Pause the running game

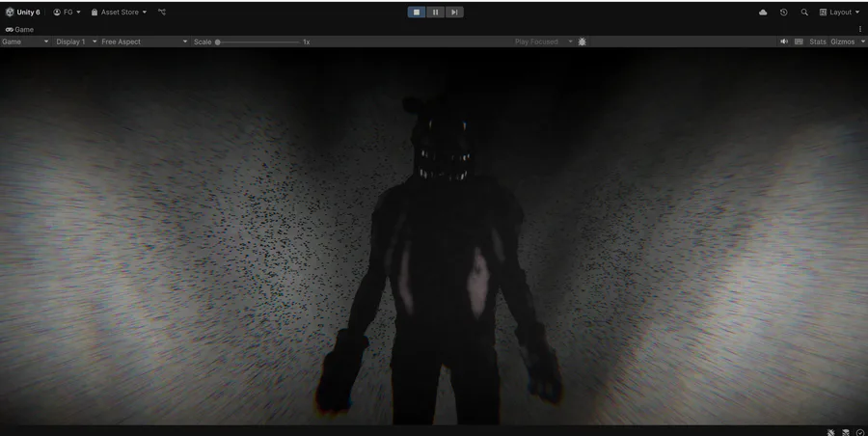coord(436,13)
